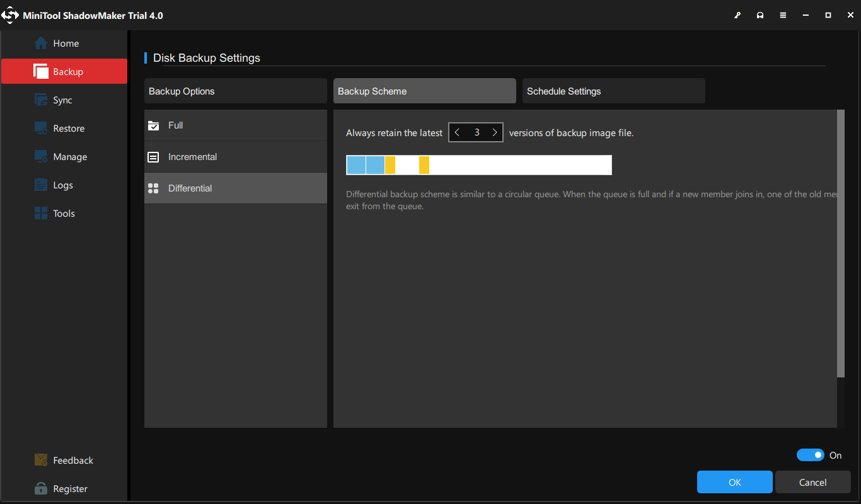Viewport: 861px width, 504px height.
Task: Click the Sync icon in sidebar
Action: coord(41,100)
